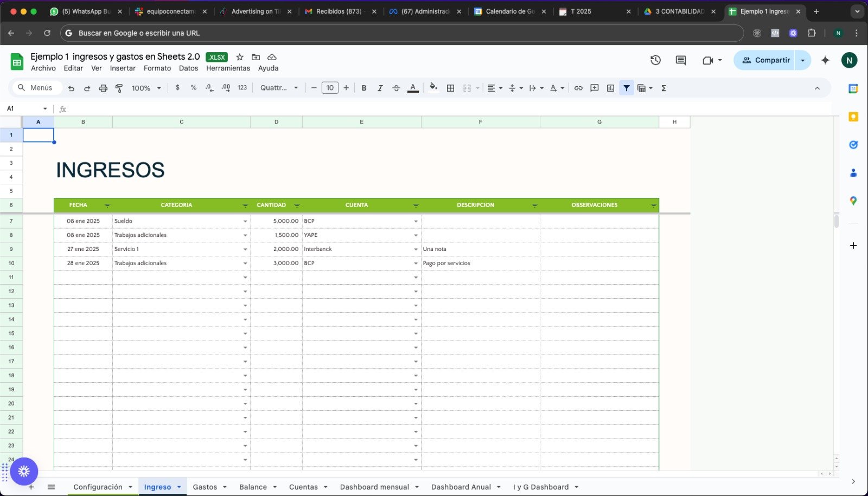Toggle the filter button
The width and height of the screenshot is (868, 496).
click(x=627, y=88)
